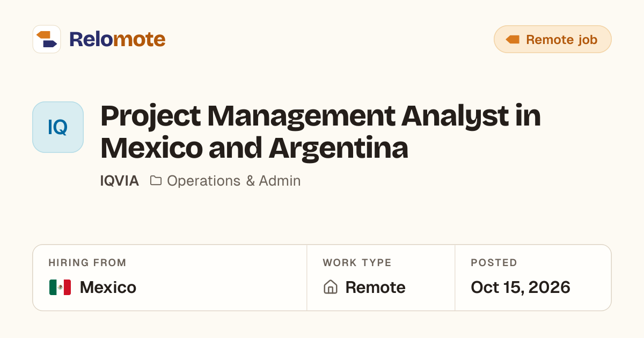Select the IQ company avatar tile
This screenshot has height=338, width=644.
(x=58, y=127)
